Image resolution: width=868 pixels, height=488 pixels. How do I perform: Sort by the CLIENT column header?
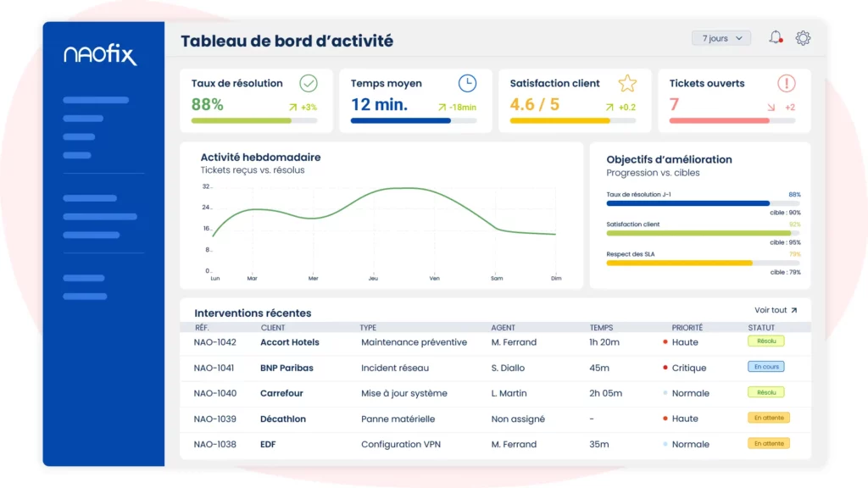click(273, 328)
